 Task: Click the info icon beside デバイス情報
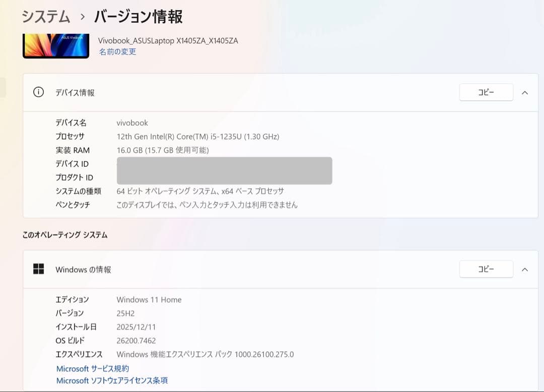(38, 92)
